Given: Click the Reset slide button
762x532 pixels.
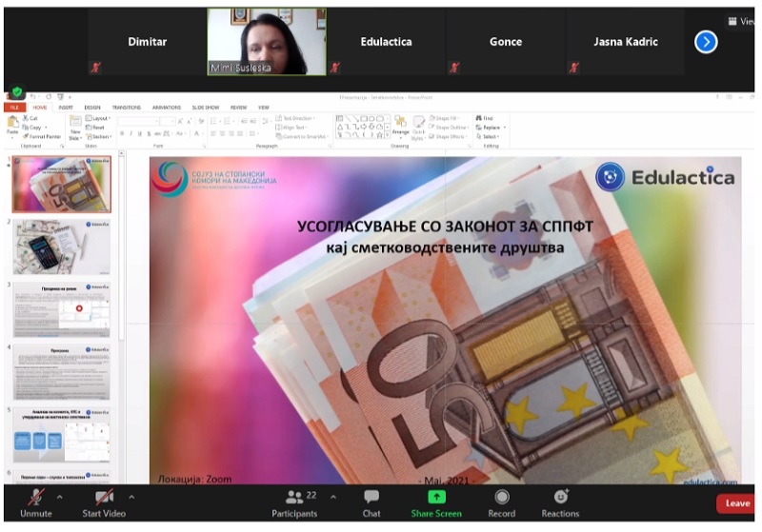Looking at the screenshot, I should tap(95, 128).
